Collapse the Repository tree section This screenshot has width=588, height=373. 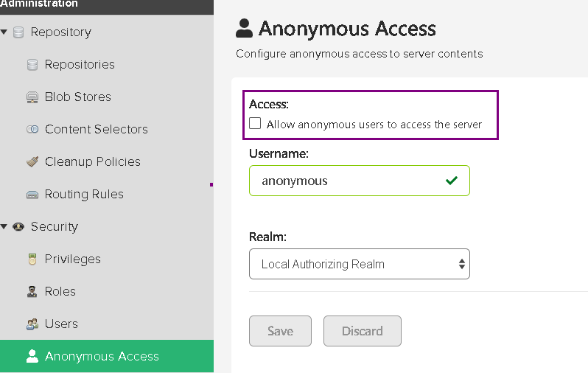click(x=4, y=32)
